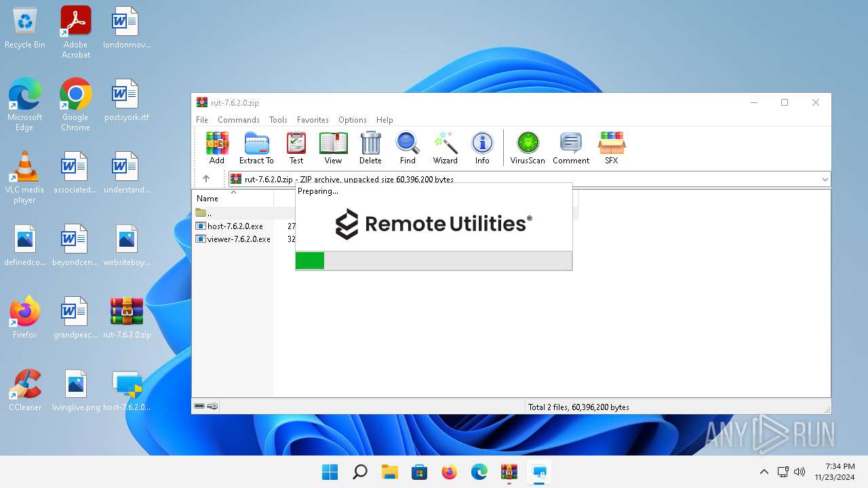Viewport: 868px width, 488px height.
Task: Open the Find magnifier tool
Action: point(408,148)
